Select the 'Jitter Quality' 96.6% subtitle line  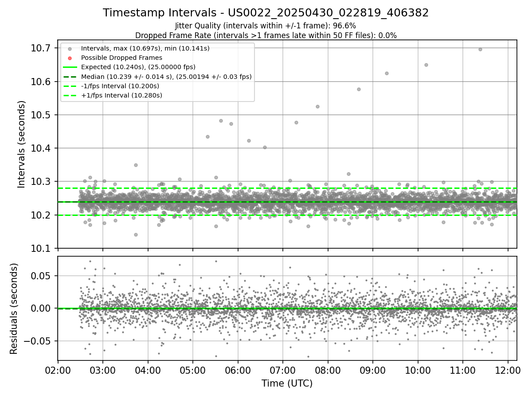pyautogui.click(x=266, y=26)
